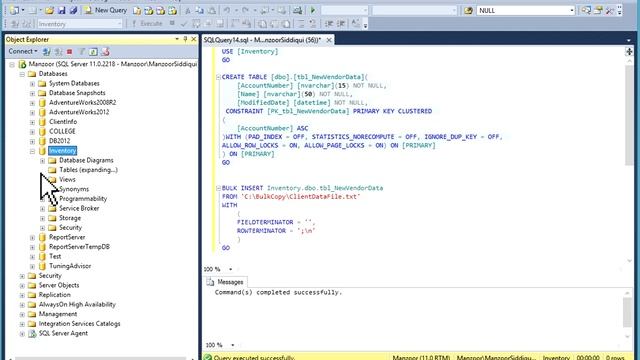Click the Find icon beside NULL box

click(x=468, y=11)
